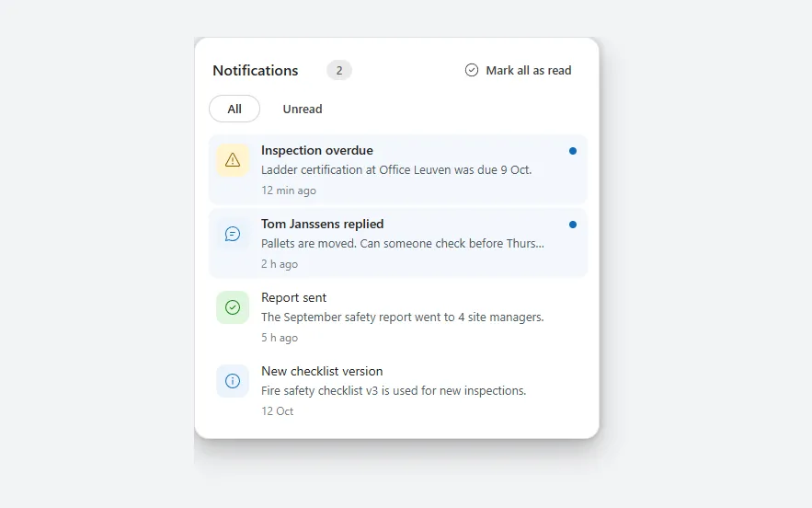
Task: Click the '12 Oct' date
Action: 277,411
